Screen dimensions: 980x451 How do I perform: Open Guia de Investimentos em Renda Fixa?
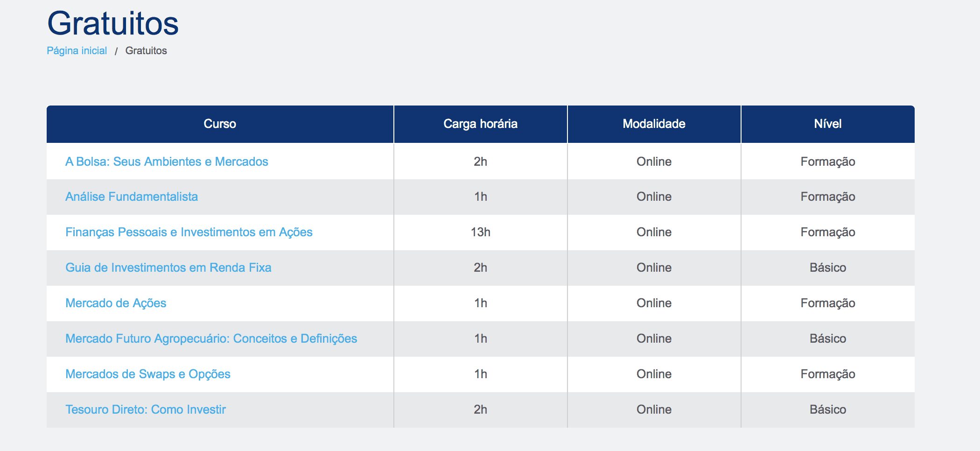[x=168, y=268]
